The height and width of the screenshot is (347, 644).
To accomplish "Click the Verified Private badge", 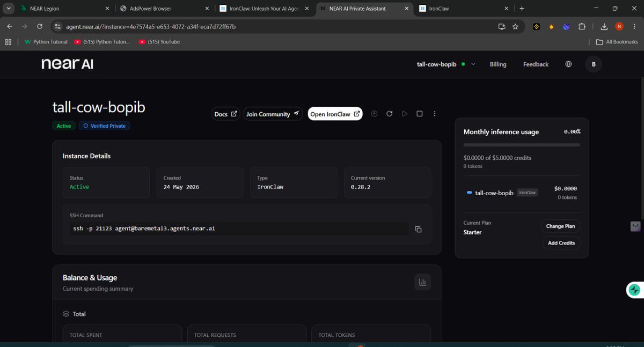I will [105, 126].
